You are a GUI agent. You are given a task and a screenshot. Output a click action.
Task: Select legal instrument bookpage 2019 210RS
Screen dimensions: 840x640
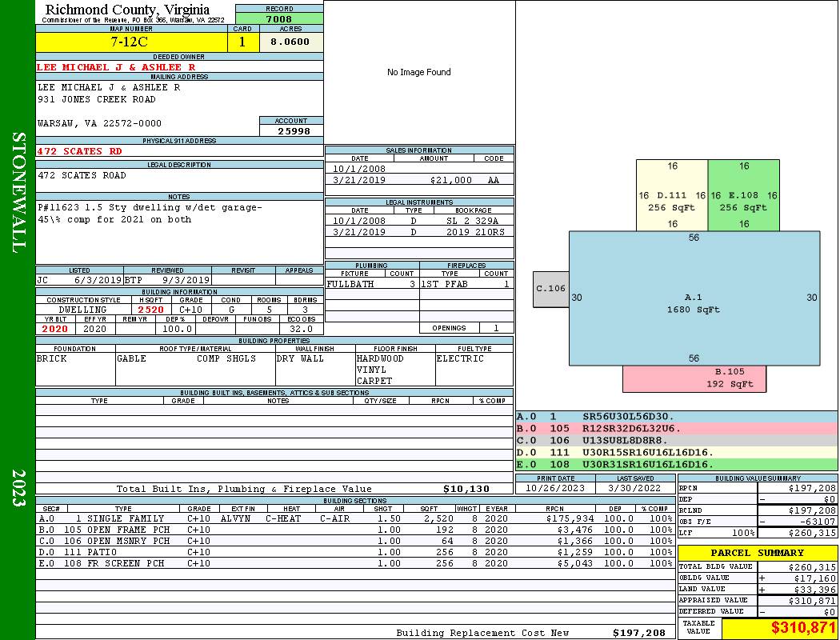pyautogui.click(x=475, y=233)
